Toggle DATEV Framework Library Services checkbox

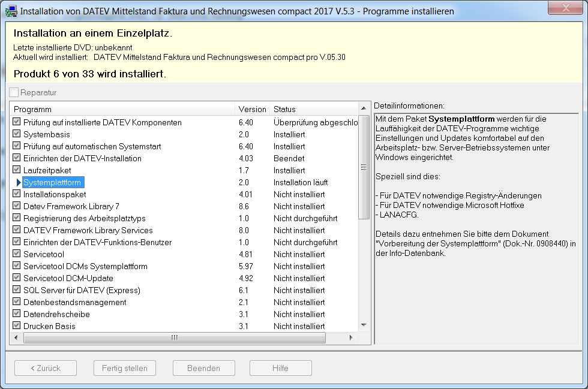pos(17,230)
